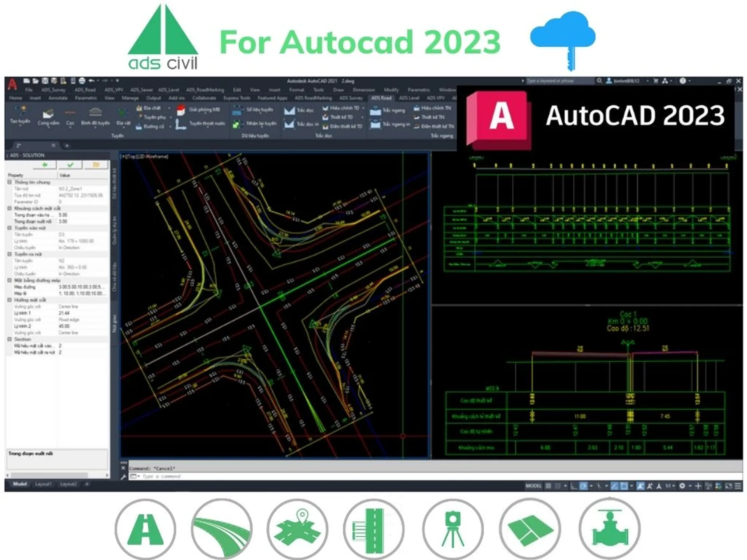Open the So lieu tuyen tool
Image resolution: width=747 pixels, height=560 pixels.
[253, 110]
